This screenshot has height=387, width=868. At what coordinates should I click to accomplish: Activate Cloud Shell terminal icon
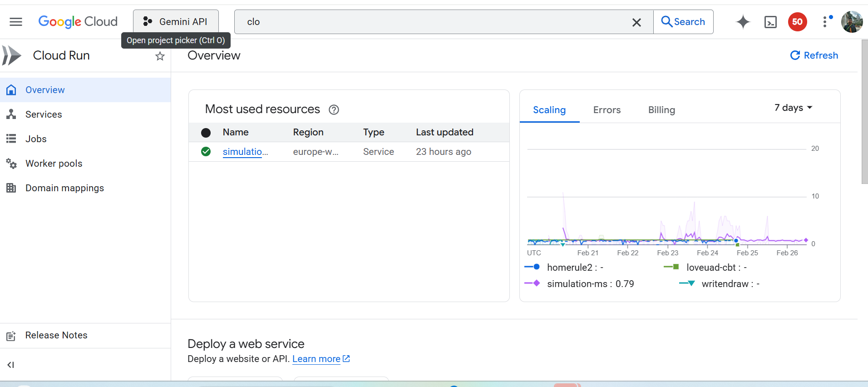[770, 22]
